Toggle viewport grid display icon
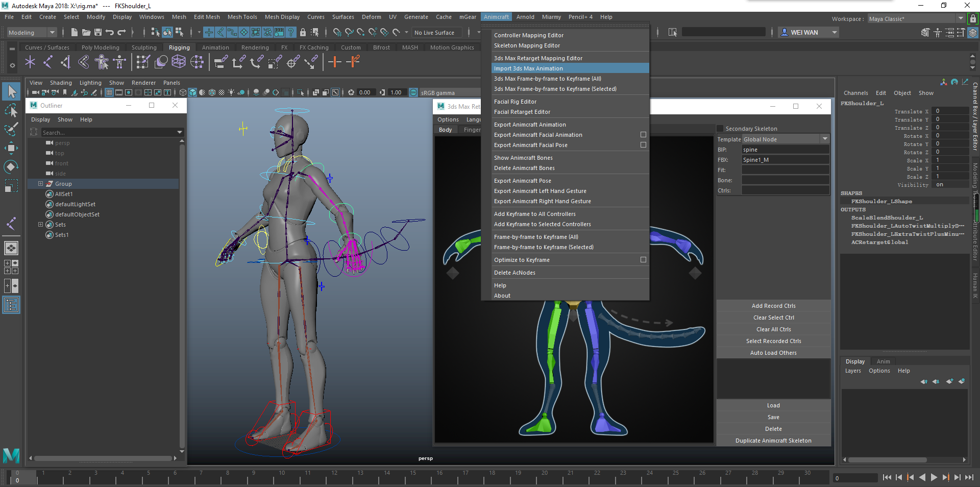 click(109, 92)
